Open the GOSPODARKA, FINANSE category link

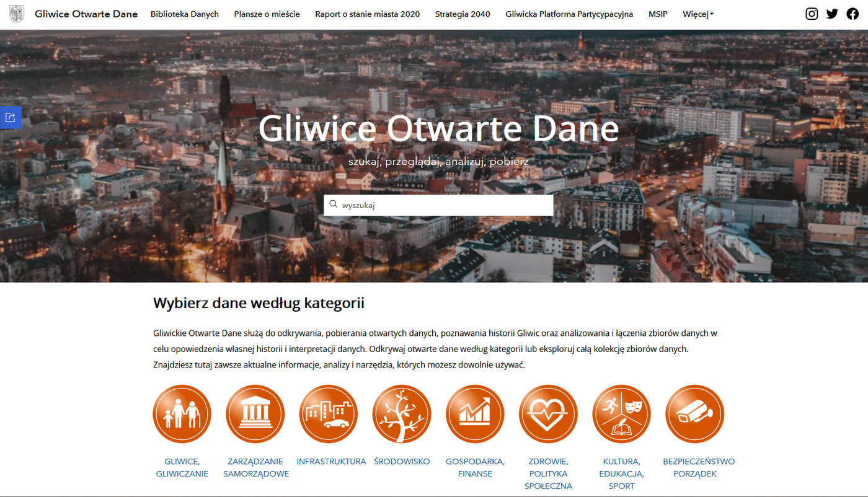[475, 468]
